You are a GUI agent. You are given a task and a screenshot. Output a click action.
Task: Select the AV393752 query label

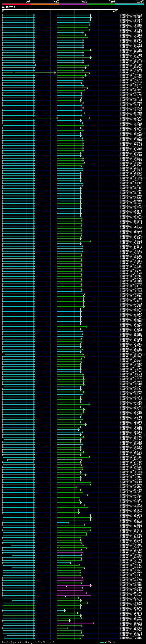[x=8, y=8]
